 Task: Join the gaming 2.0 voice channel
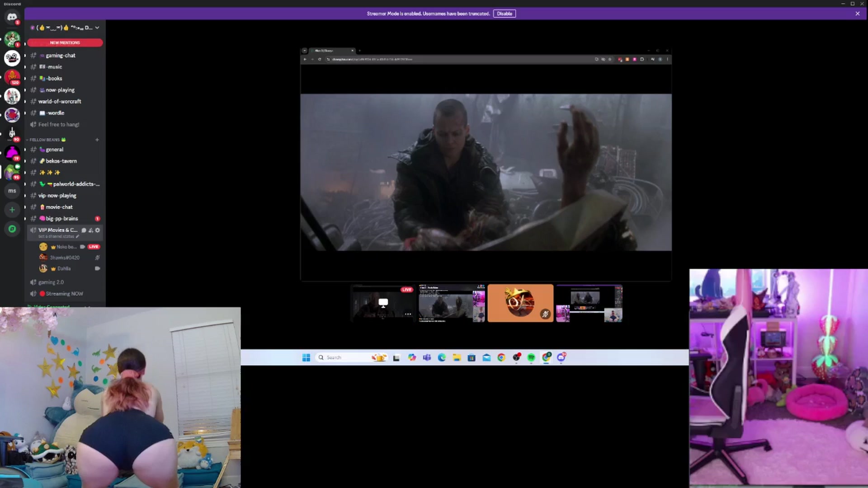pyautogui.click(x=65, y=282)
